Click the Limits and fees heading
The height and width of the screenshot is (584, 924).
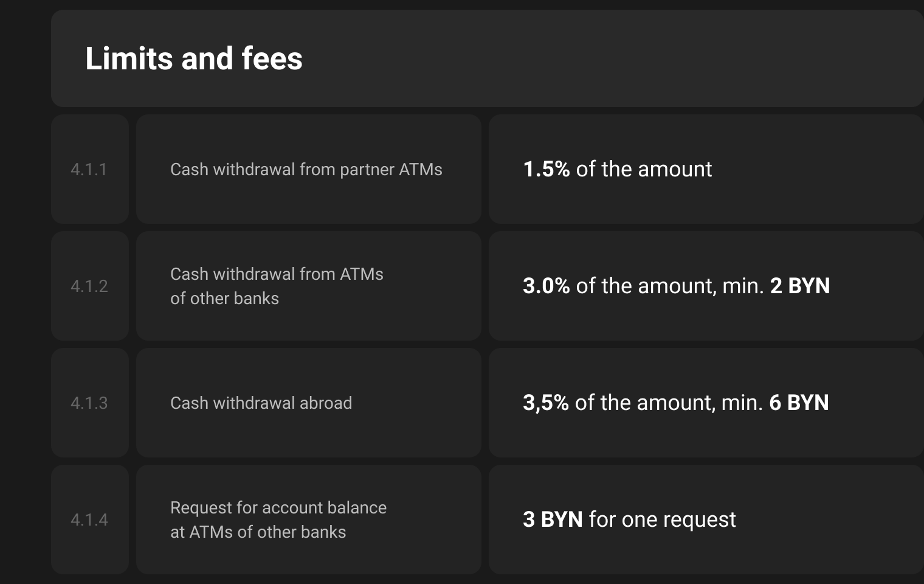[x=194, y=58]
